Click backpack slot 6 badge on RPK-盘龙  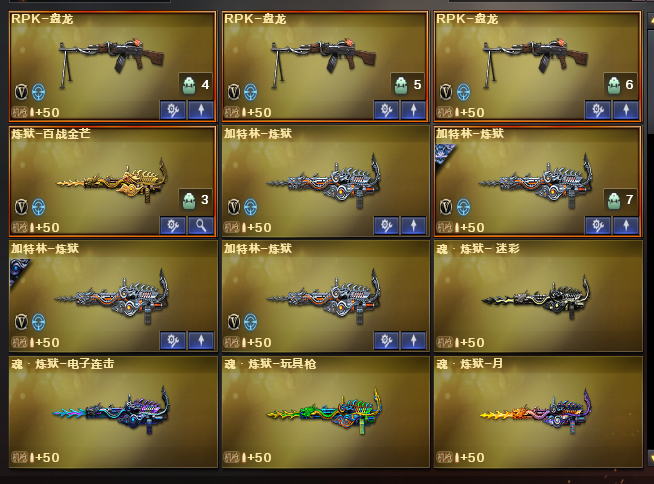[621, 85]
